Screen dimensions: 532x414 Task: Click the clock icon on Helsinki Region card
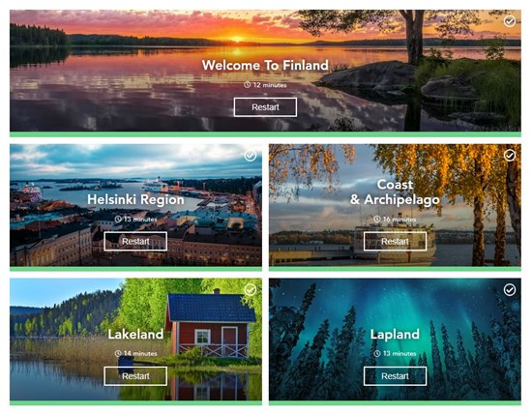[118, 220]
